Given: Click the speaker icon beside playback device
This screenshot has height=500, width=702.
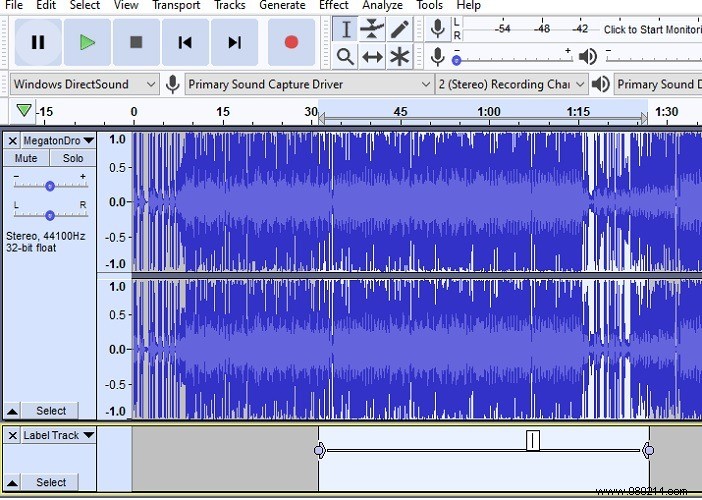Looking at the screenshot, I should click(x=601, y=84).
